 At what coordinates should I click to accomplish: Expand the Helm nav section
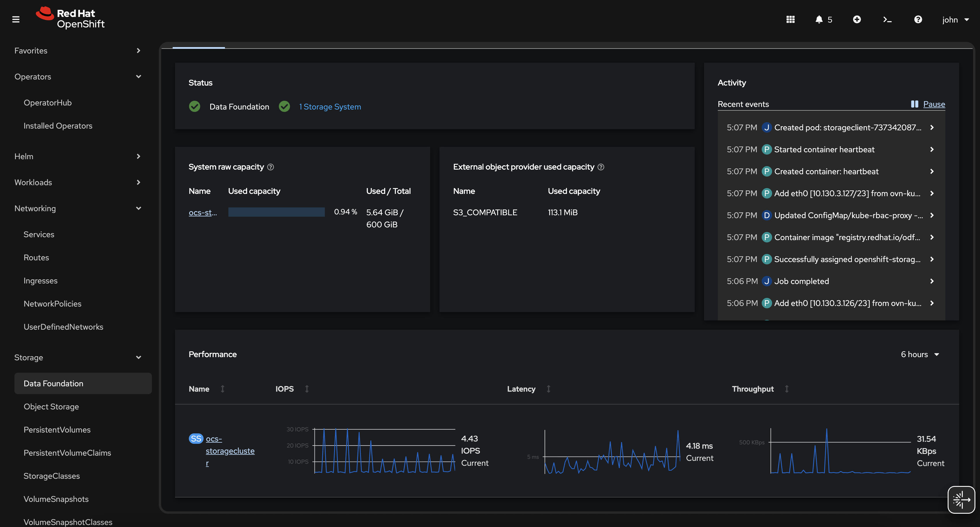click(78, 156)
